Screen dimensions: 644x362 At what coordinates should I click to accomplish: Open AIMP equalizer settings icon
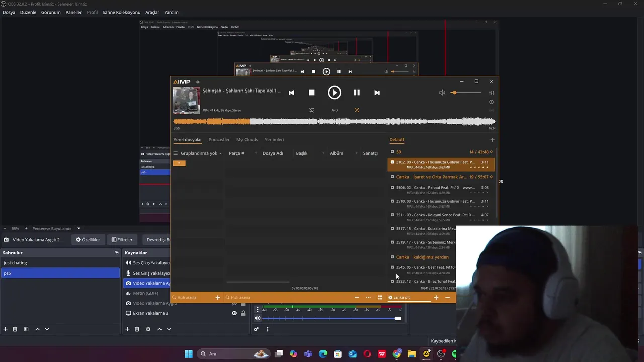pos(491,93)
